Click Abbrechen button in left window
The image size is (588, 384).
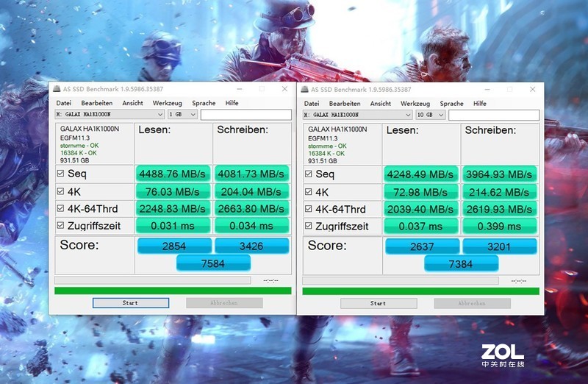point(224,303)
